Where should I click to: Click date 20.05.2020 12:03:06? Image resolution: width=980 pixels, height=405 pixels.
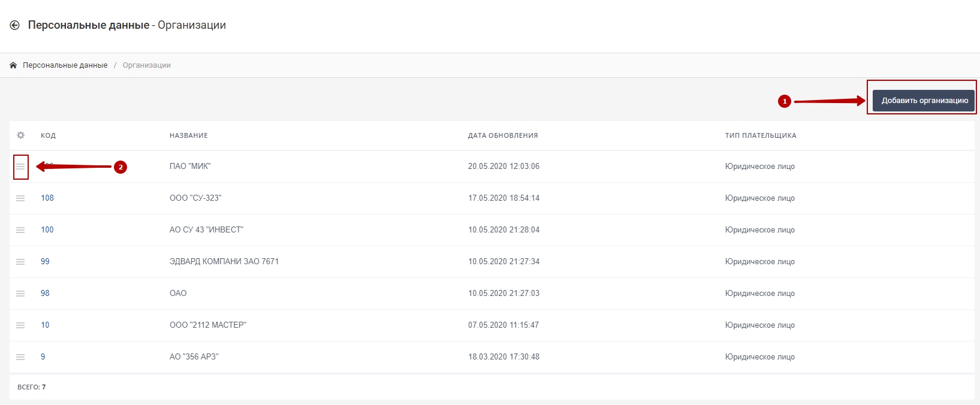[x=503, y=167]
